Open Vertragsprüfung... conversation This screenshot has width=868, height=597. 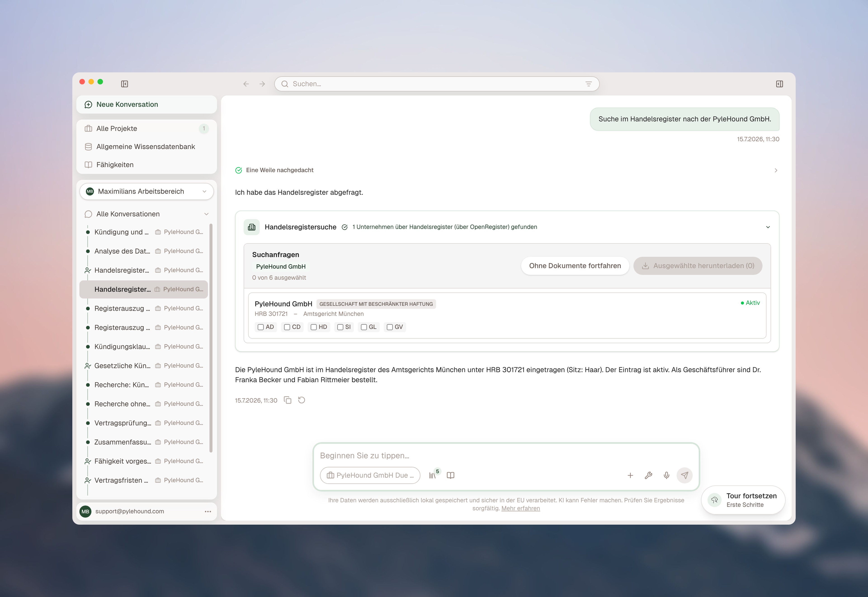click(x=144, y=423)
